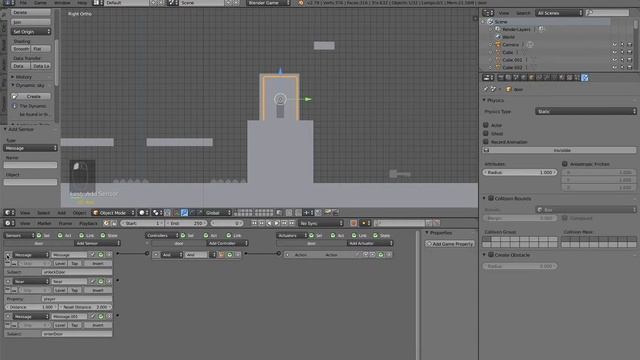Open the Add Controller dropdown
The image size is (640, 360).
[227, 243]
